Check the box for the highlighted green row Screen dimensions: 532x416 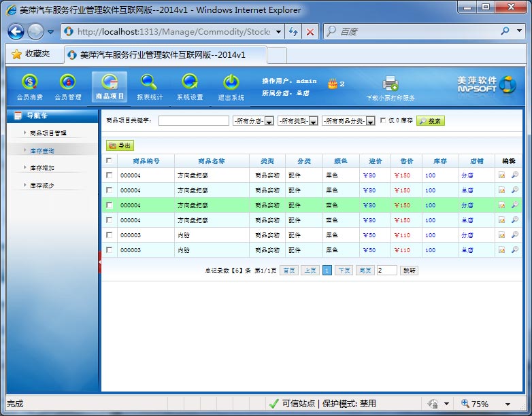109,205
